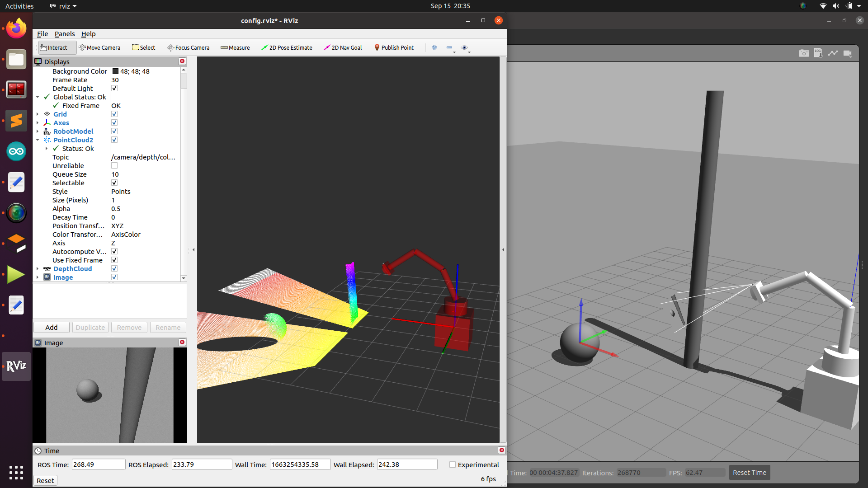Open the Terminator terminal from the dock
Image resolution: width=868 pixels, height=488 pixels.
(16, 90)
